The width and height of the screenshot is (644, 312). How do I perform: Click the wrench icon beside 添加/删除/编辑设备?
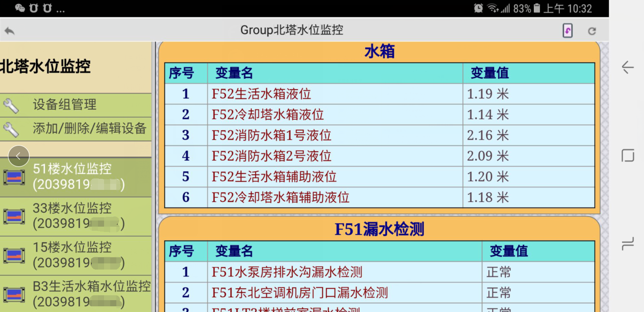[x=11, y=129]
